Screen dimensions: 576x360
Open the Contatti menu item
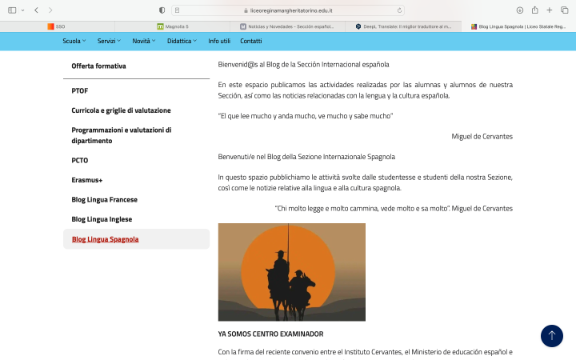[x=251, y=41]
